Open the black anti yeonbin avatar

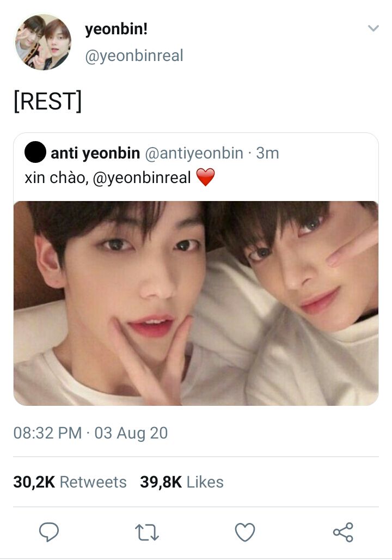[x=35, y=152]
